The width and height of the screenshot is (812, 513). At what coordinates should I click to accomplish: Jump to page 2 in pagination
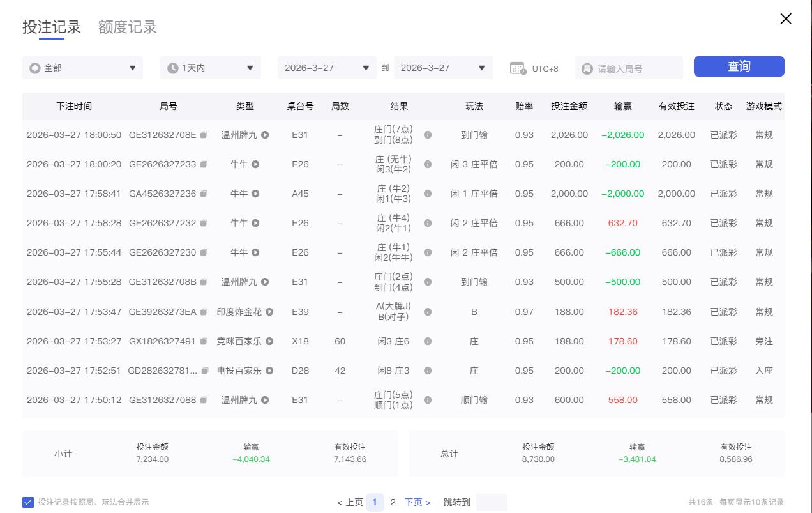(393, 502)
